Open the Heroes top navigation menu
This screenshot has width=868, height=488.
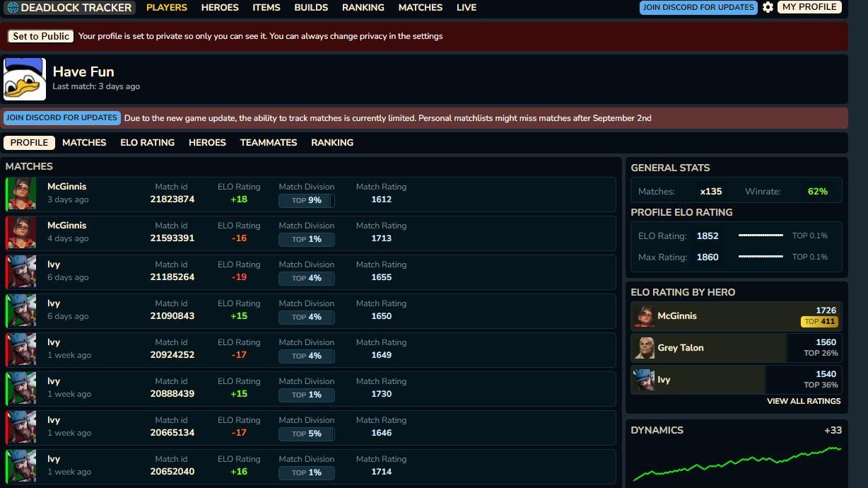tap(220, 8)
